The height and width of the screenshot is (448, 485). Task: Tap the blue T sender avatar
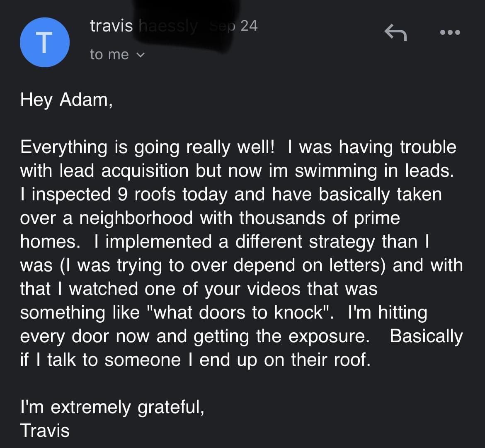tap(44, 42)
